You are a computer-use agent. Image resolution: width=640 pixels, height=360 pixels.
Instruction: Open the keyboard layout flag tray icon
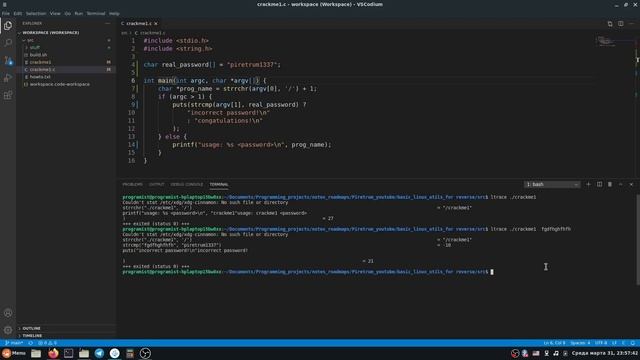click(536, 353)
